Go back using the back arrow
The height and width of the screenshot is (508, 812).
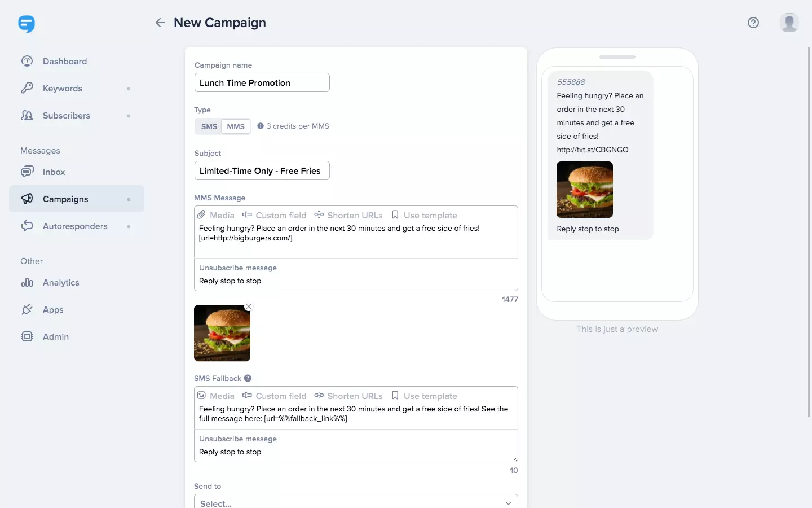click(x=160, y=23)
